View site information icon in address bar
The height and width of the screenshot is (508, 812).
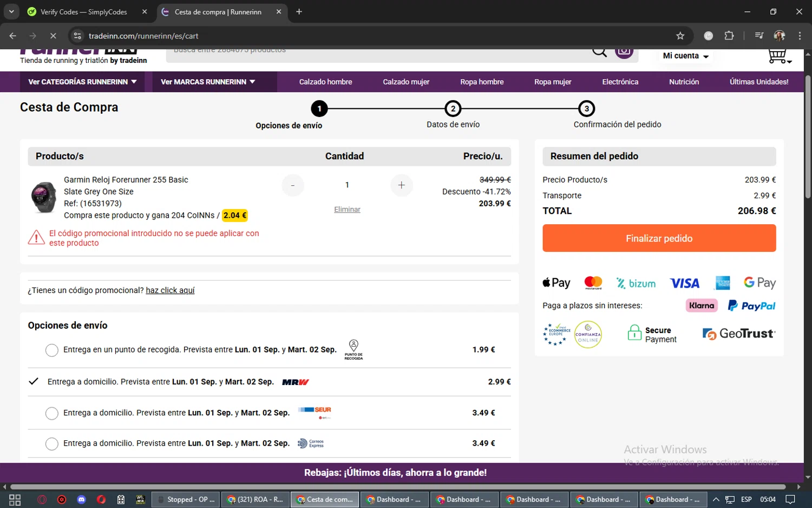(77, 36)
